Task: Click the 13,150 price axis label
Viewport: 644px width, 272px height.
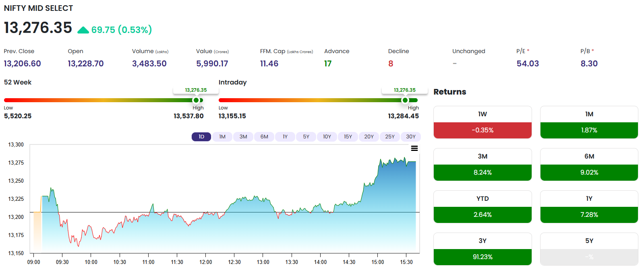Action: [x=16, y=253]
